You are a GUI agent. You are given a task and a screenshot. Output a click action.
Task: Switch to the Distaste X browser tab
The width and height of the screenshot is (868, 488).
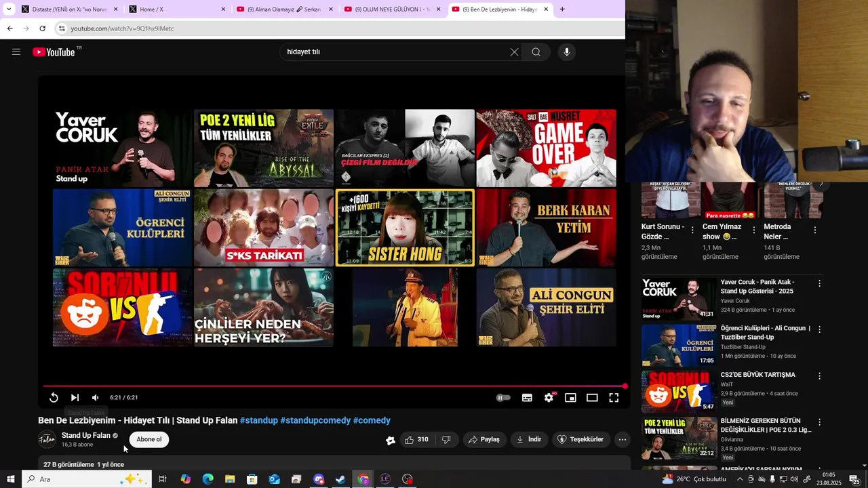pyautogui.click(x=68, y=9)
